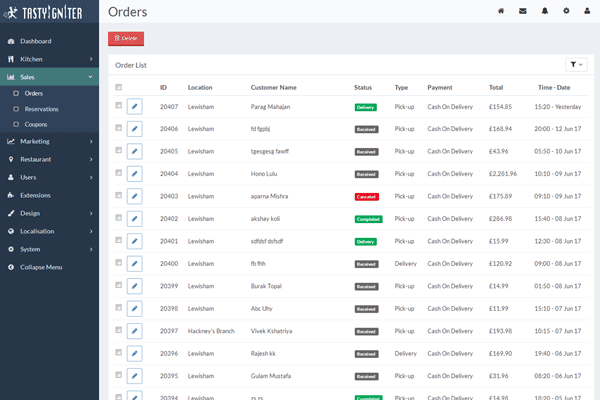Image resolution: width=600 pixels, height=400 pixels.
Task: Sort by the Customer Name column header
Action: point(273,87)
